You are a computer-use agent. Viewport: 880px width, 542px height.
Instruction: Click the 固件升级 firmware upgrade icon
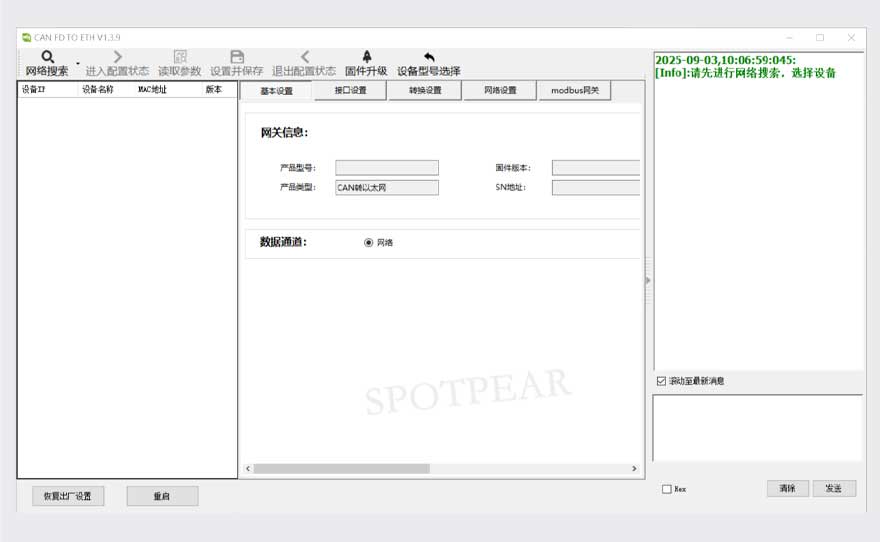point(366,57)
